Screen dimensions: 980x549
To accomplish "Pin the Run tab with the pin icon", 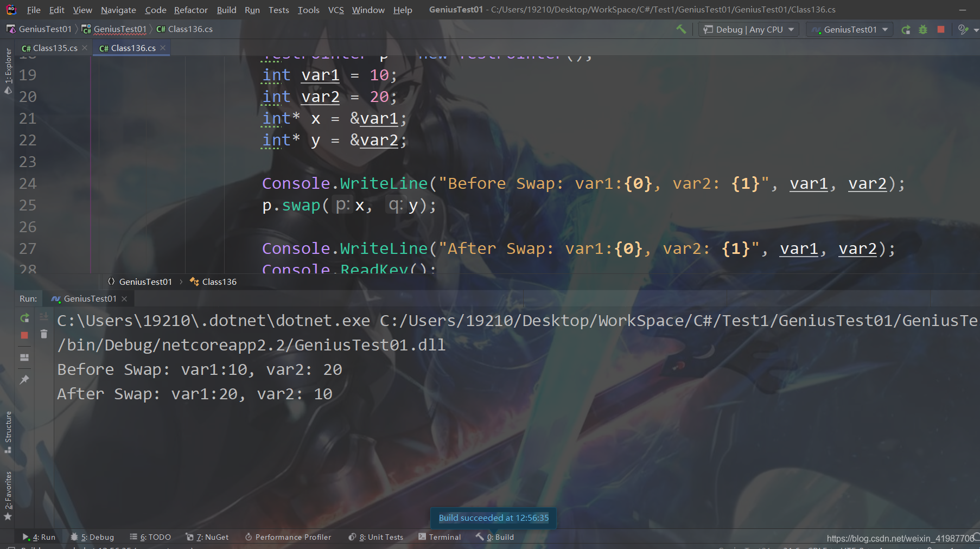I will coord(24,380).
